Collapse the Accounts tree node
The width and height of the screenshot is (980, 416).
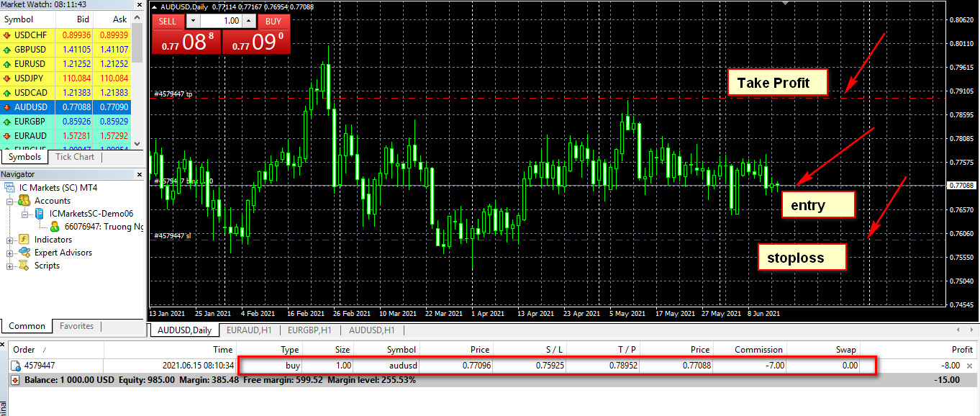pyautogui.click(x=11, y=201)
